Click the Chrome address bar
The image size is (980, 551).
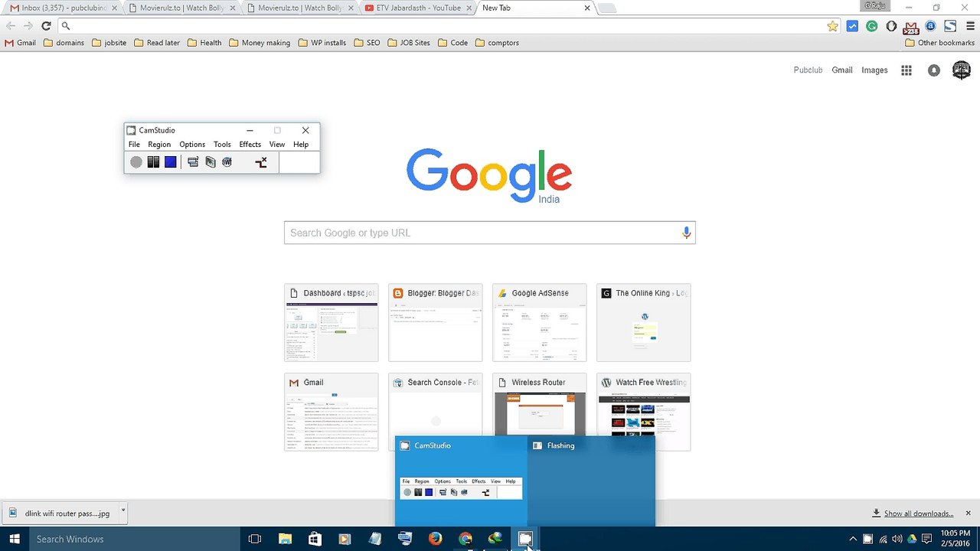(x=448, y=26)
